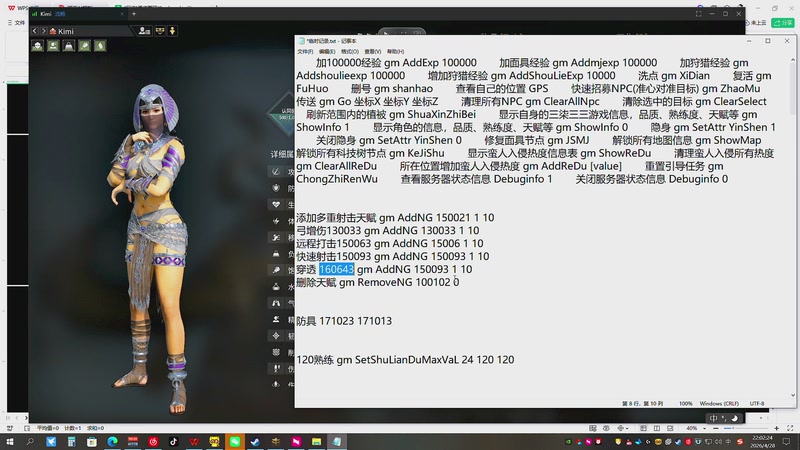800x450 pixels.
Task: Click the 120熟练 gm SetShuLianDuMaxVaL line
Action: (405, 360)
